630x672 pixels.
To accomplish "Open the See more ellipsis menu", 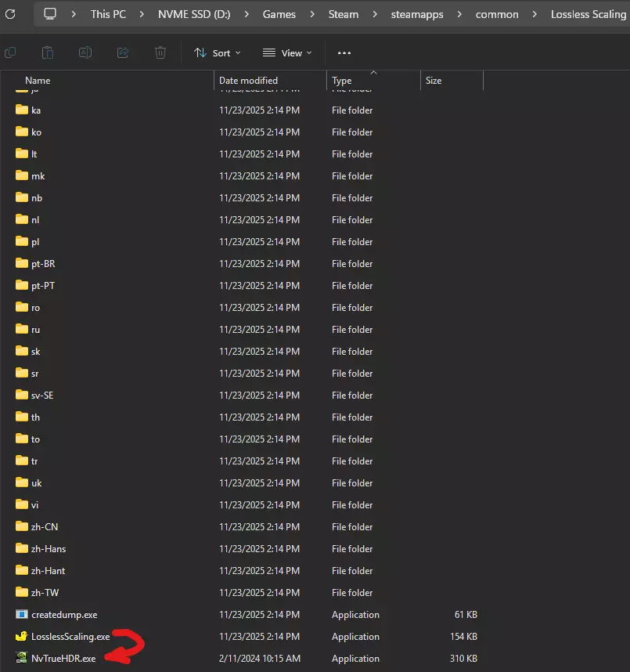I will coord(344,52).
